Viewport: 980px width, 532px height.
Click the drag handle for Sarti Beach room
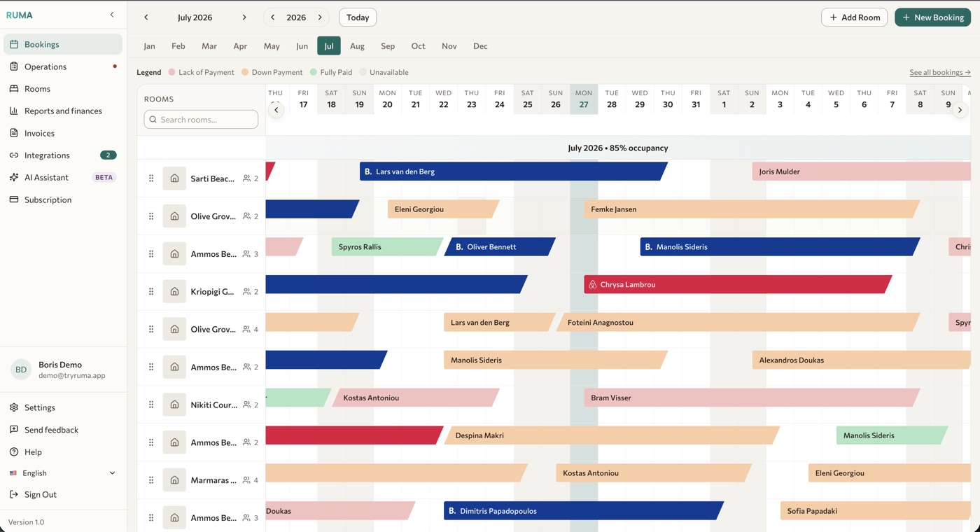151,178
